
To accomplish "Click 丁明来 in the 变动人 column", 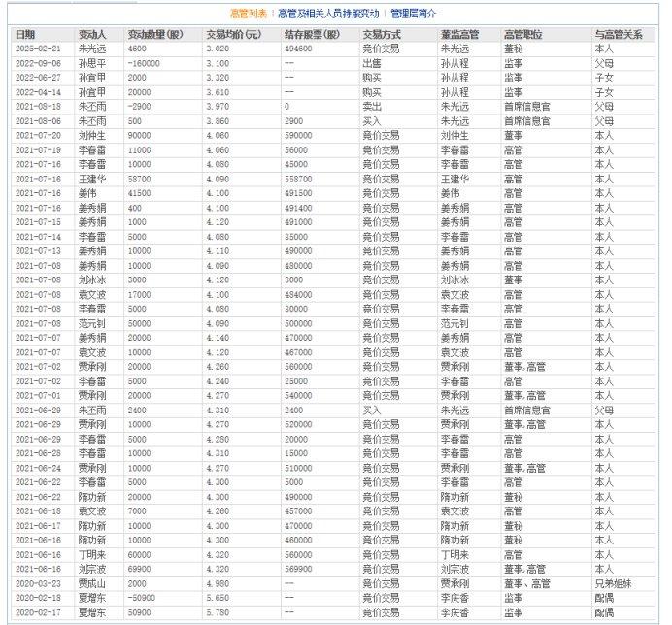I will (92, 555).
